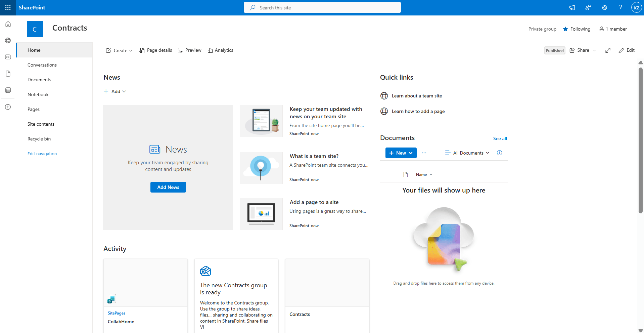Open Page details

point(156,50)
